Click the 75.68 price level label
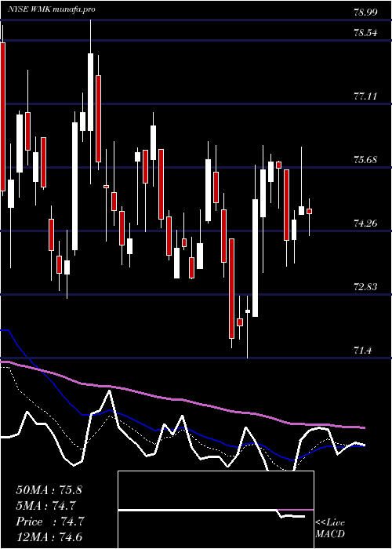Image resolution: width=392 pixels, height=549 pixels. (365, 160)
